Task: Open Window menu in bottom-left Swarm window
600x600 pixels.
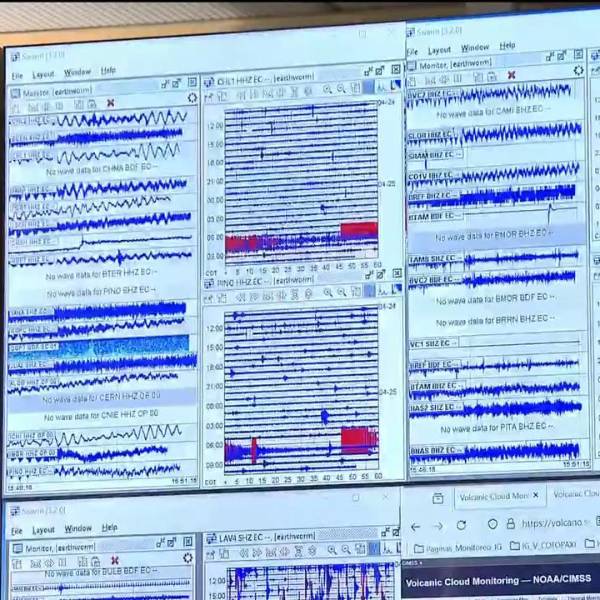Action: click(78, 529)
